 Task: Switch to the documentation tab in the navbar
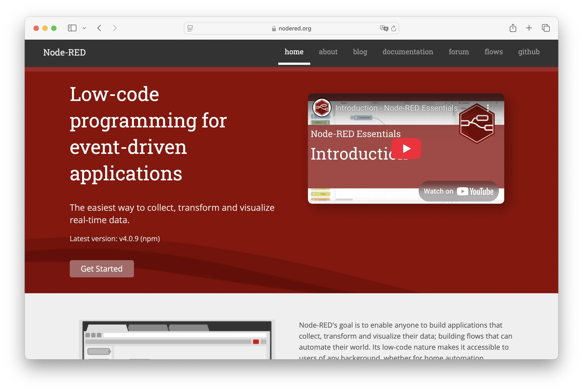[x=408, y=52]
